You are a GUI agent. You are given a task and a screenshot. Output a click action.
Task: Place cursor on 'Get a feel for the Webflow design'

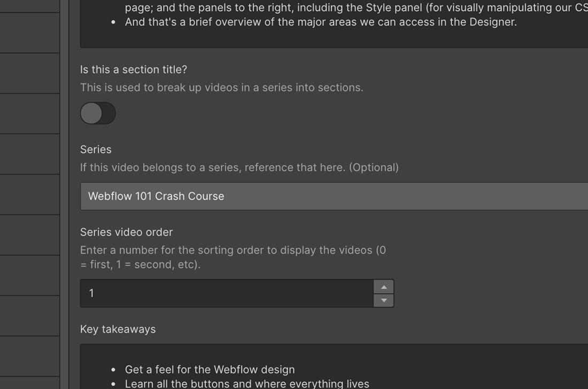[x=210, y=369]
